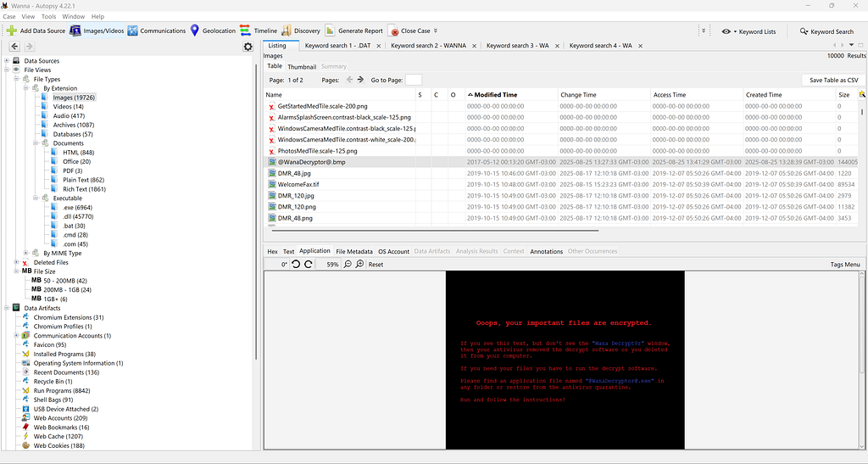This screenshot has width=868, height=464.
Task: Sort by Modified Time column header
Action: pos(509,95)
